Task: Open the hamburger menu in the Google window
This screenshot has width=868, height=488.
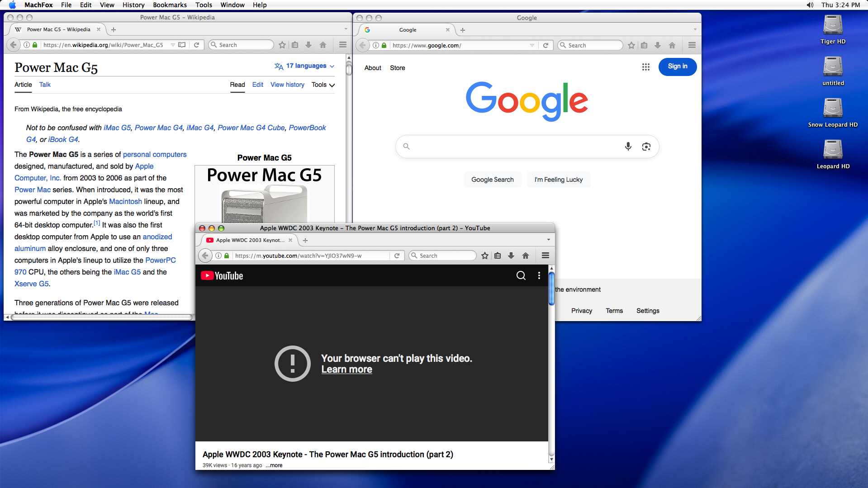Action: tap(692, 45)
